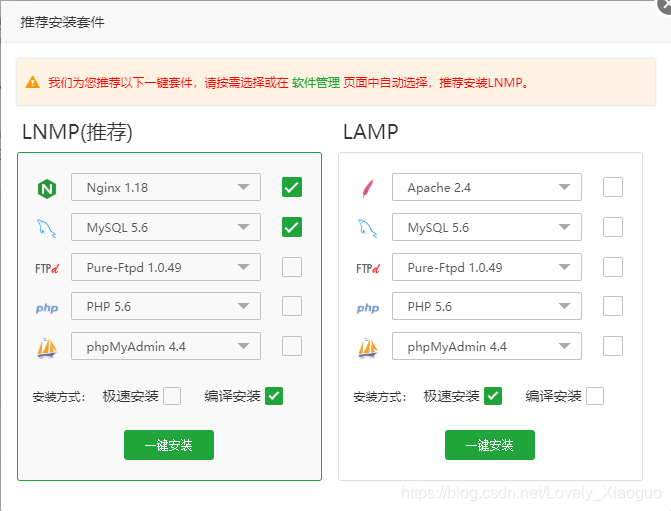Click the LAMP heading
671x511 pixels.
(371, 132)
